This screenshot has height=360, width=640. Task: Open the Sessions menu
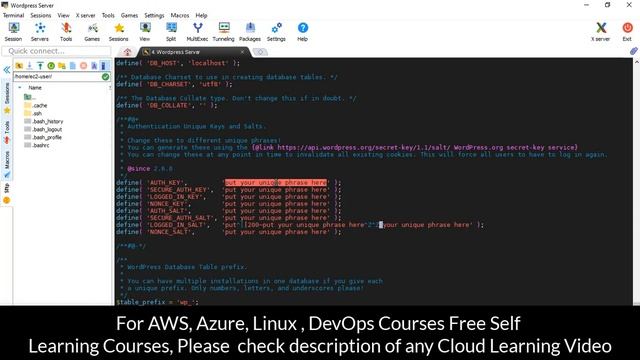(x=41, y=15)
